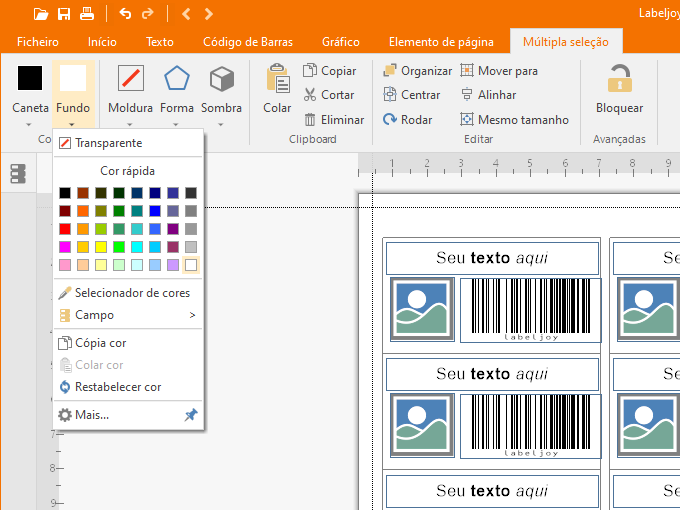This screenshot has height=510, width=680.
Task: Click the black Caneta pen color icon
Action: pyautogui.click(x=30, y=78)
